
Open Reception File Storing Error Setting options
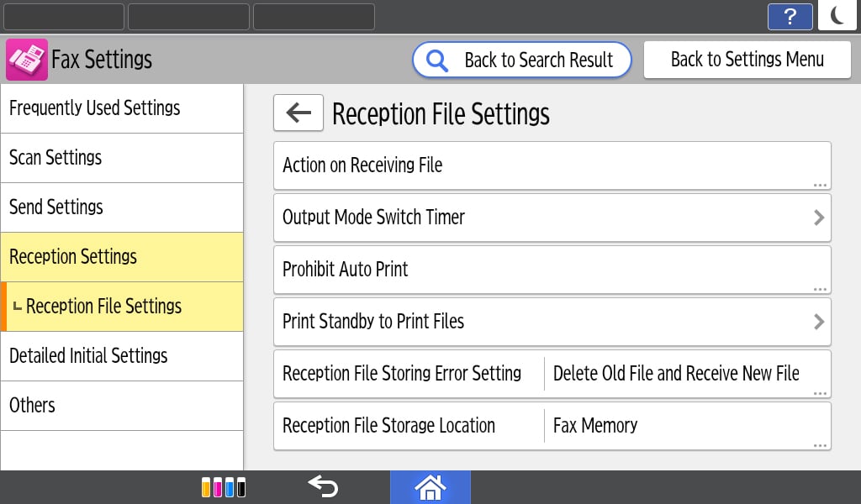(552, 374)
